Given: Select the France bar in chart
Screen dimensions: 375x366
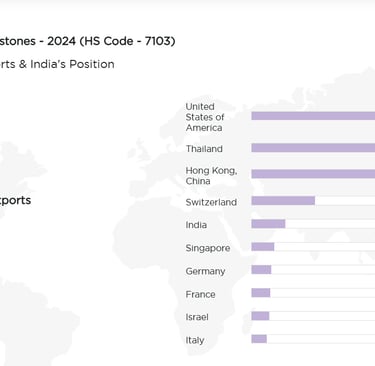Looking at the screenshot, I should (261, 293).
